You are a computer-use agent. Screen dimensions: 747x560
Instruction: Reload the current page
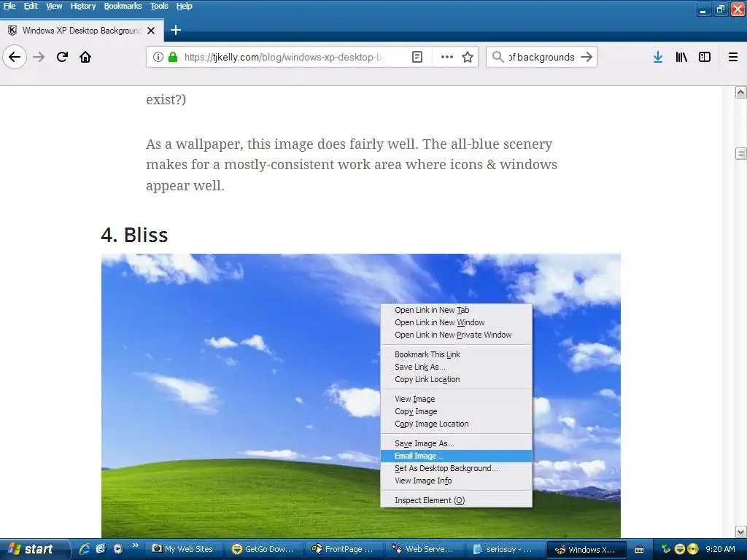[x=62, y=57]
